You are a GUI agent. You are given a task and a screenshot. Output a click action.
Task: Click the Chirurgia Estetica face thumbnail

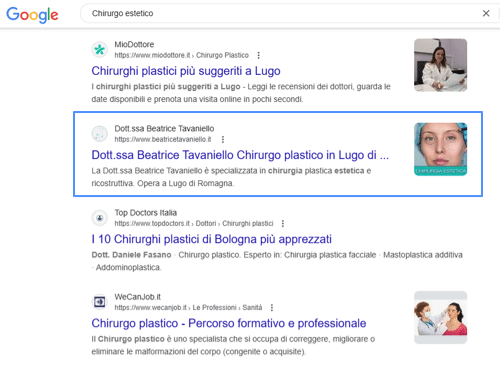pyautogui.click(x=440, y=149)
